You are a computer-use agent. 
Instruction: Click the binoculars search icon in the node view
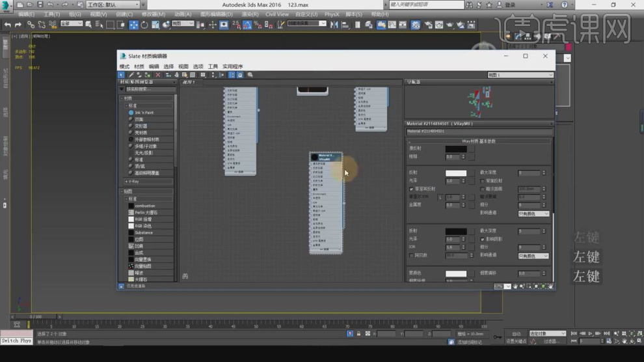click(185, 276)
